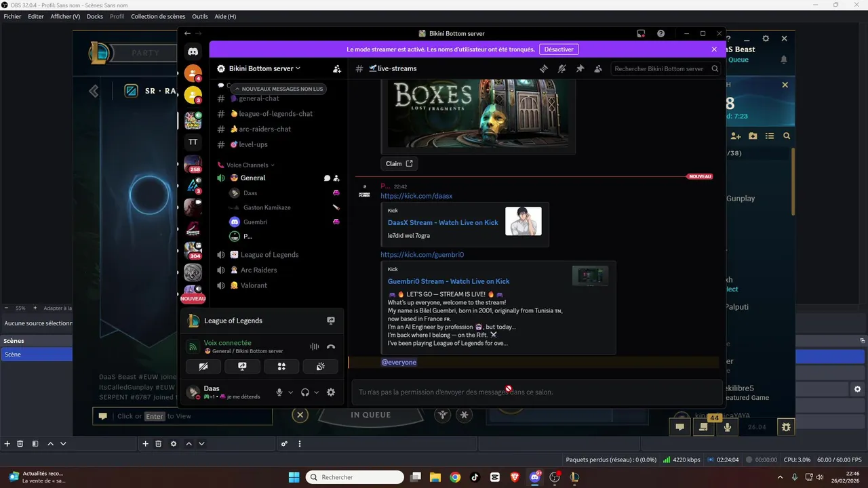Viewport: 868px width, 488px height.
Task: Open OBS Docks menu
Action: click(x=95, y=16)
